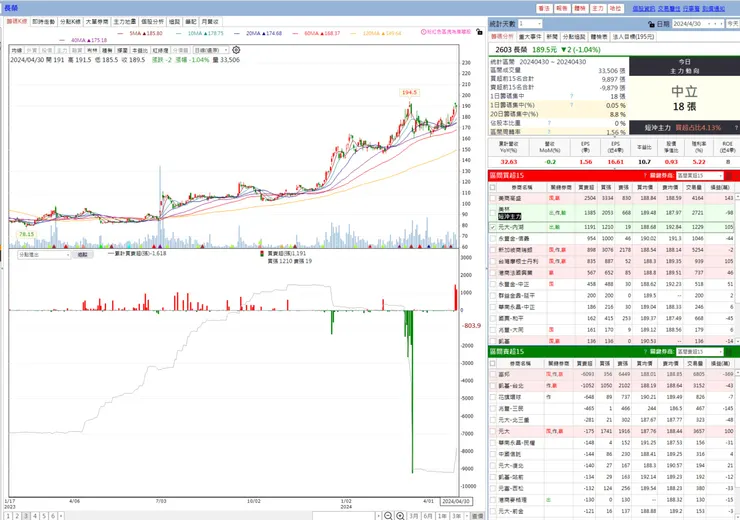Expand page list arrow after page 6

tap(61, 516)
